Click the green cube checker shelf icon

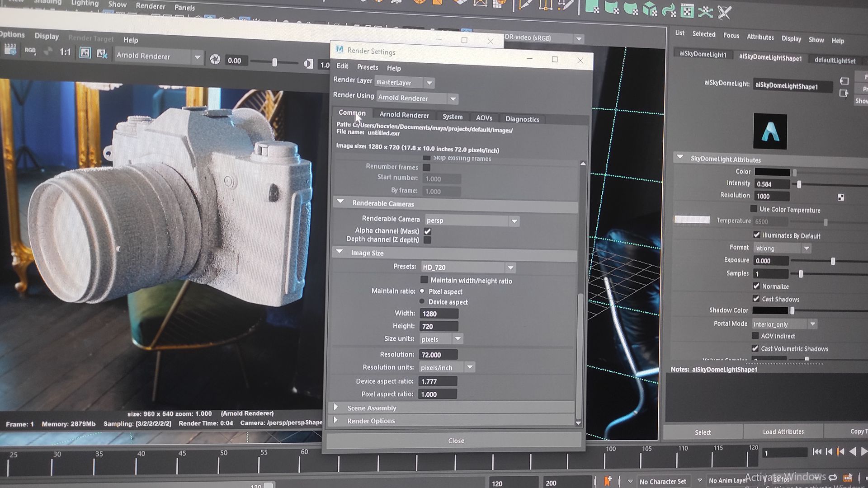[x=649, y=9]
